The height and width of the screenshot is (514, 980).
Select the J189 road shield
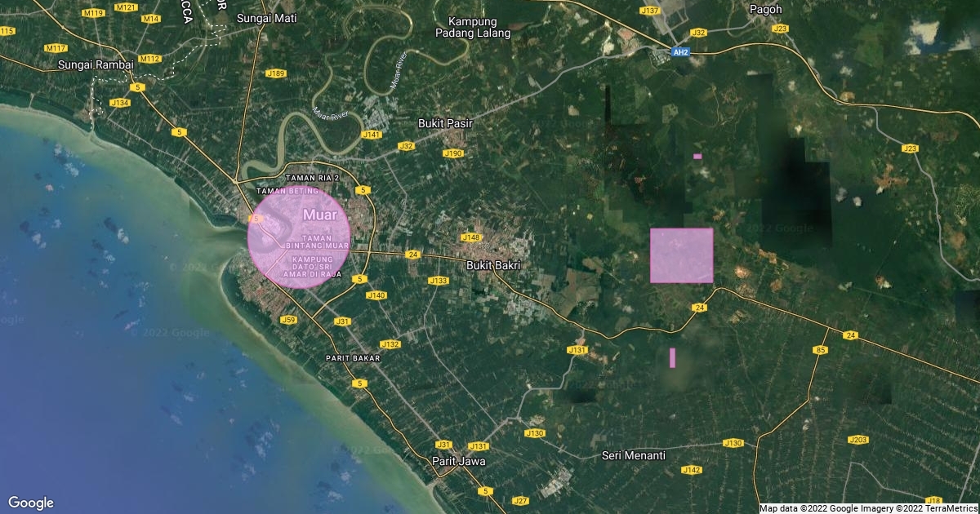(276, 73)
